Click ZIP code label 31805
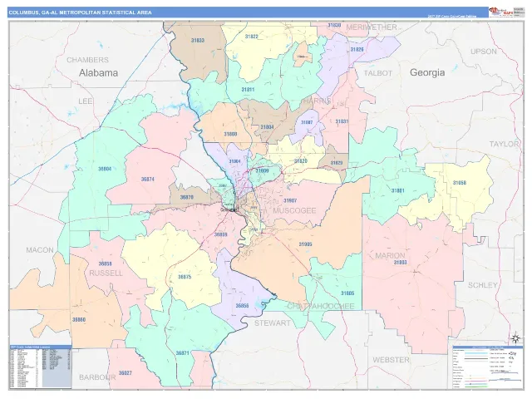 point(347,293)
